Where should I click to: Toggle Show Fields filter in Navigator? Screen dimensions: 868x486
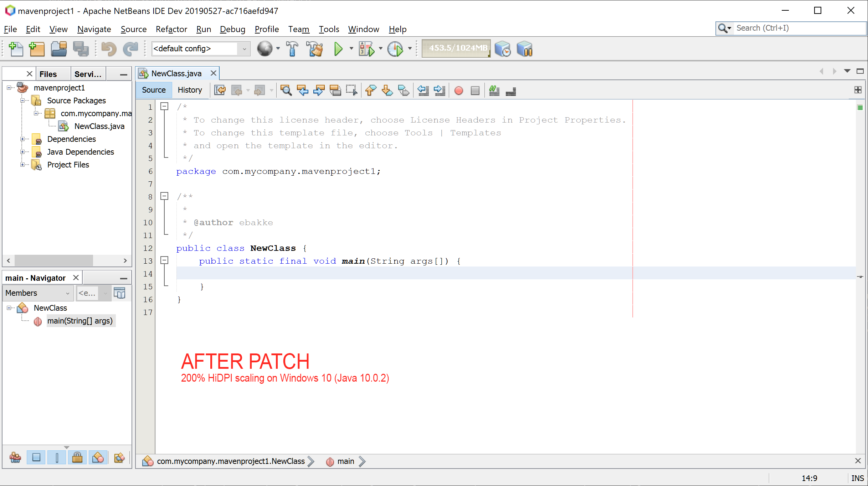tap(36, 457)
